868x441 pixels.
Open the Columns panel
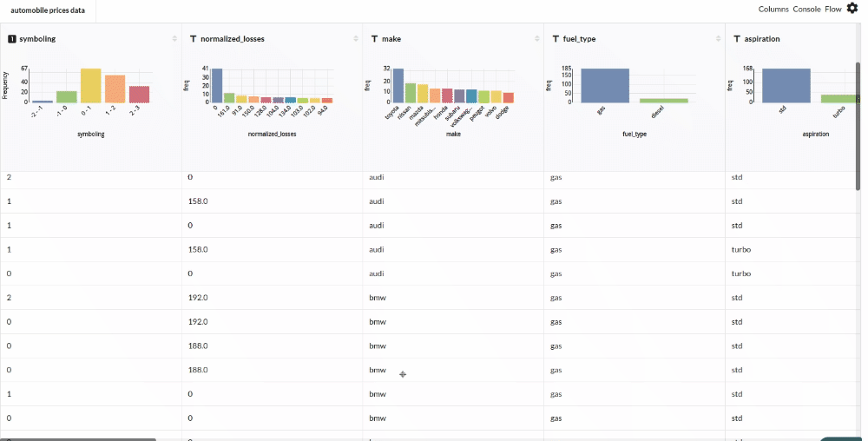pyautogui.click(x=773, y=9)
